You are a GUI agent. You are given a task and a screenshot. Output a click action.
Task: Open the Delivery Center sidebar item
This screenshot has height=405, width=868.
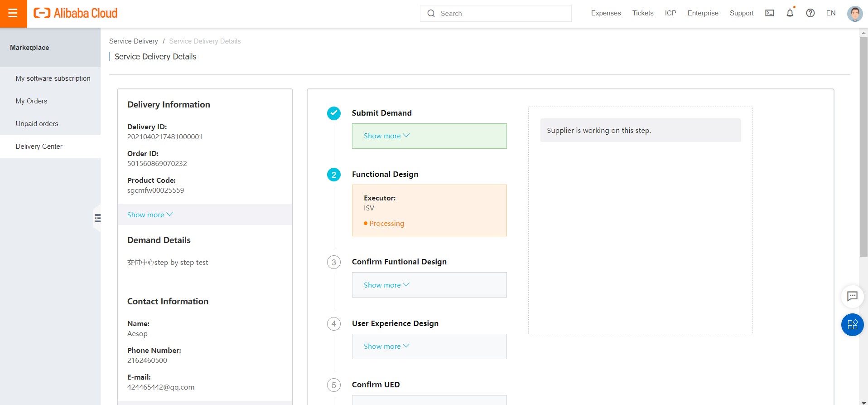coord(39,146)
